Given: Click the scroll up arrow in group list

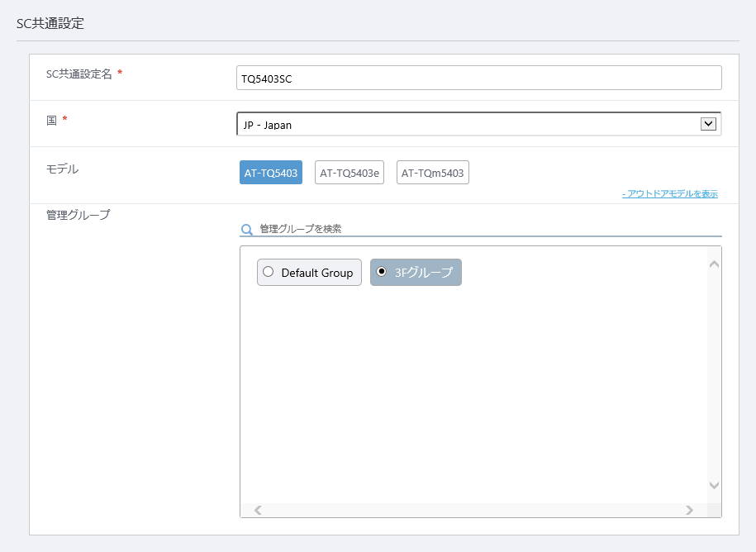Looking at the screenshot, I should [x=714, y=264].
